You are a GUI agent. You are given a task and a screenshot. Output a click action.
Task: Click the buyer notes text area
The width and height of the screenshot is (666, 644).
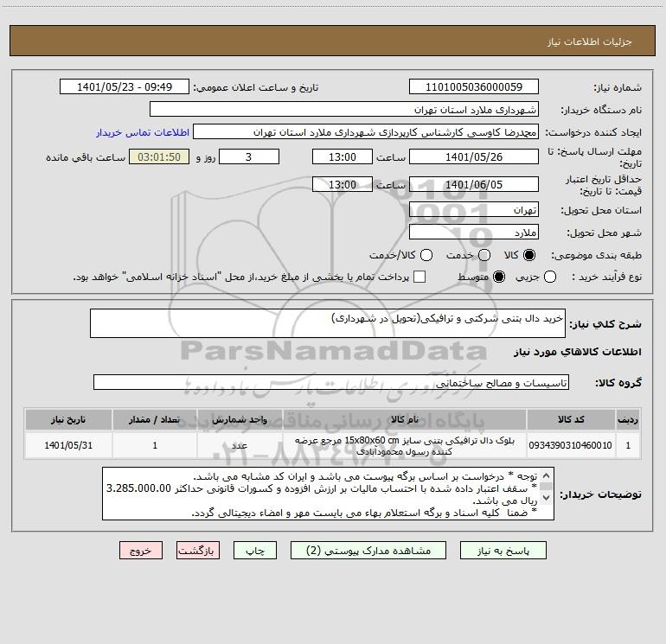click(x=328, y=494)
